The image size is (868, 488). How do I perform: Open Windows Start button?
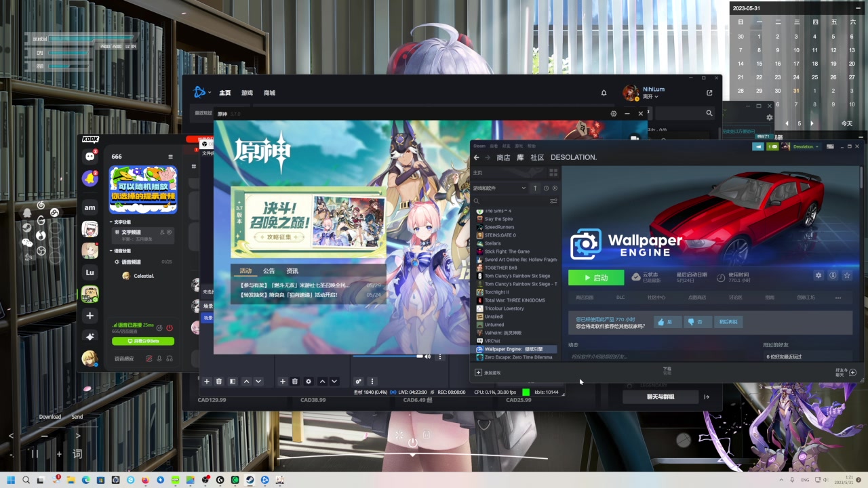click(11, 480)
